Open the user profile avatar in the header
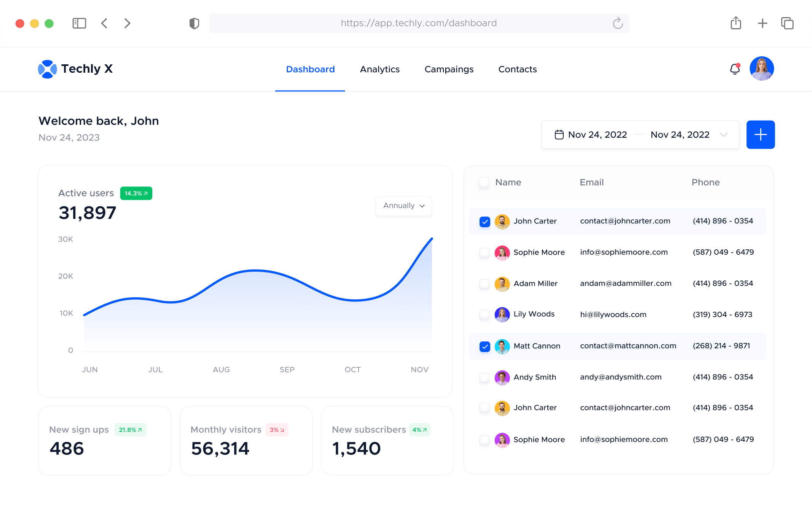Viewport: 812px width, 507px height. [x=762, y=69]
